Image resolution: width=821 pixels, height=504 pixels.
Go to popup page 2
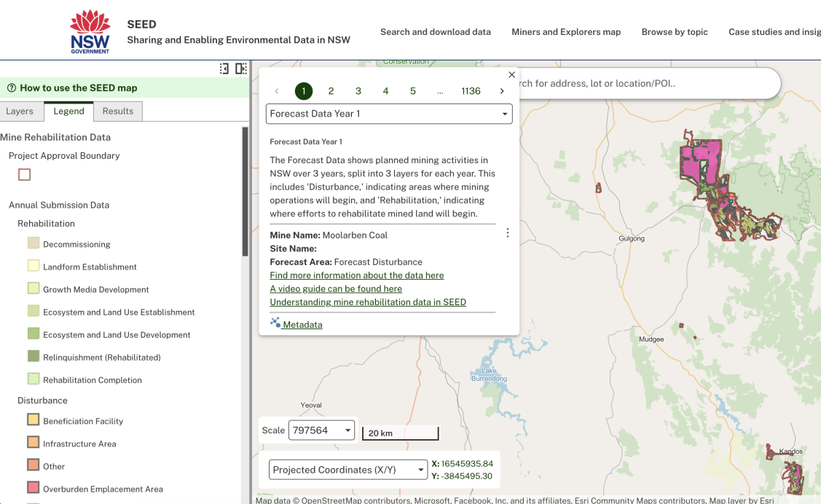click(x=331, y=91)
